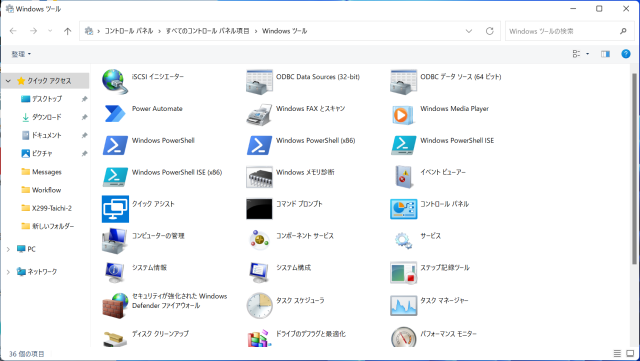Open the Workflow folder in sidebar
This screenshot has width=640, height=361.
[x=47, y=190]
